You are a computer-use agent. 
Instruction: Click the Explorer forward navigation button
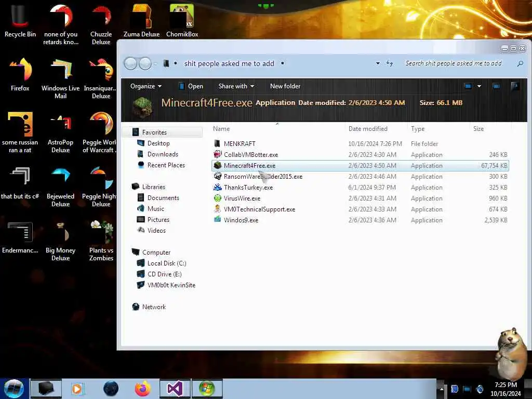coord(145,63)
